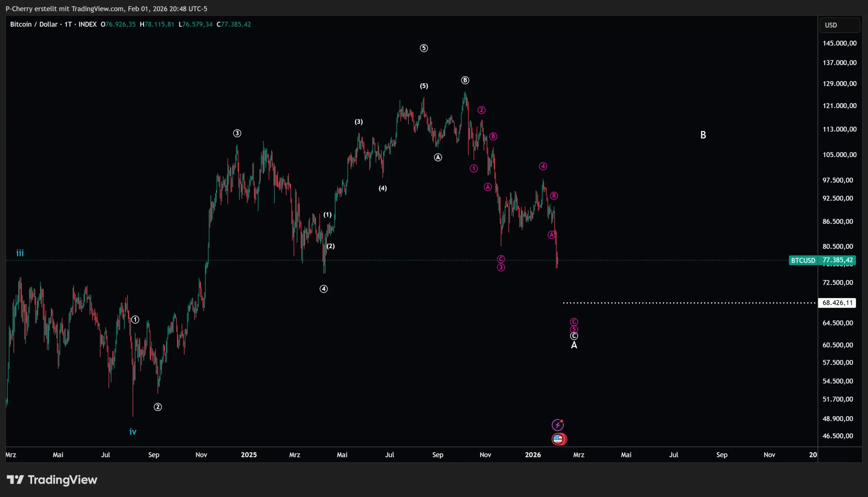Image resolution: width=868 pixels, height=497 pixels.
Task: Select the large white A wave label
Action: (574, 346)
